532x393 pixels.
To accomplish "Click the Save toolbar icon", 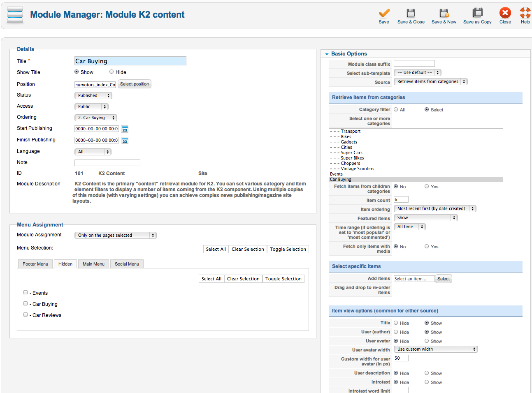I will tap(384, 13).
